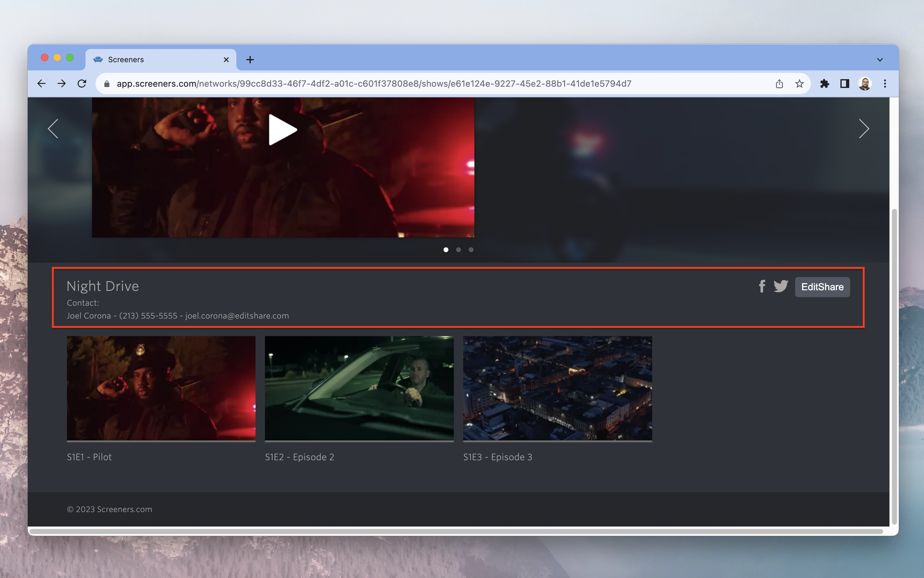The image size is (924, 578).
Task: Click the S1E1 - Pilot title
Action: click(89, 457)
